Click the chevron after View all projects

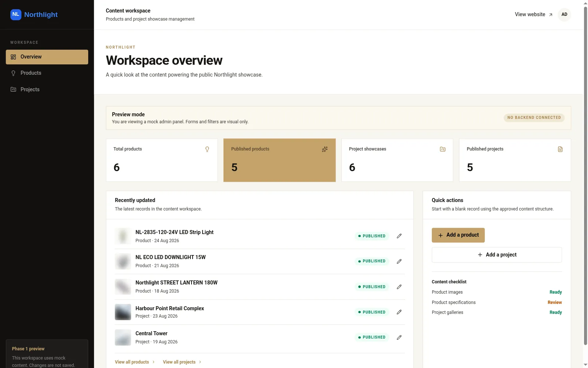click(200, 362)
